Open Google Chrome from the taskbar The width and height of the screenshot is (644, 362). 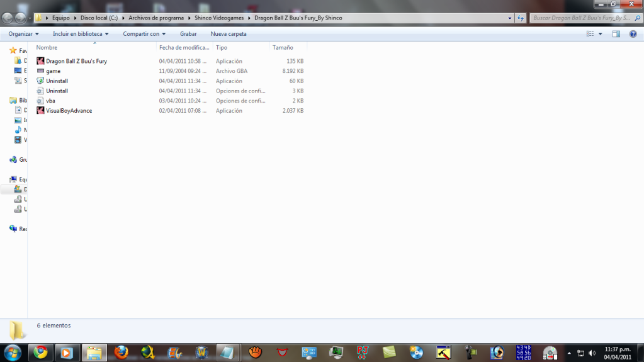click(x=40, y=353)
